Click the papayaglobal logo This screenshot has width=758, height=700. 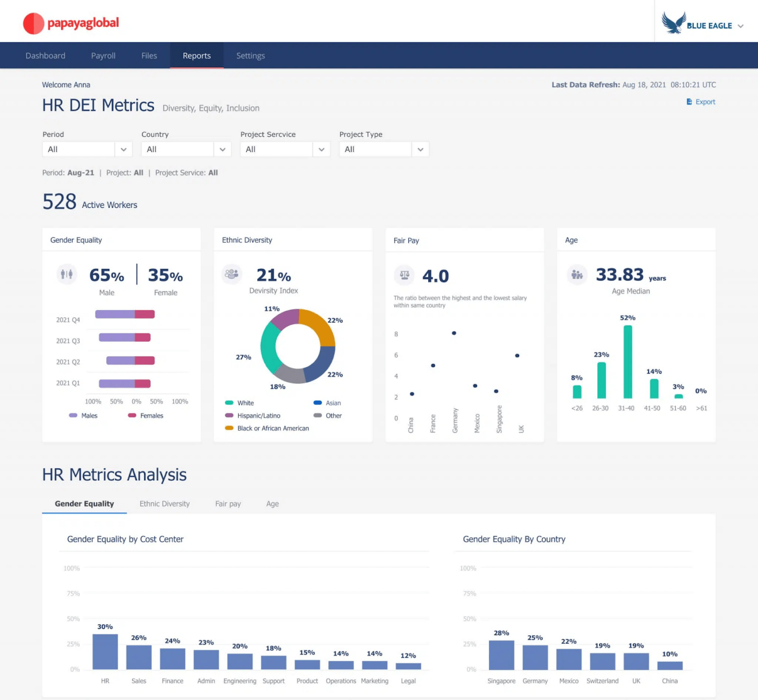[71, 23]
